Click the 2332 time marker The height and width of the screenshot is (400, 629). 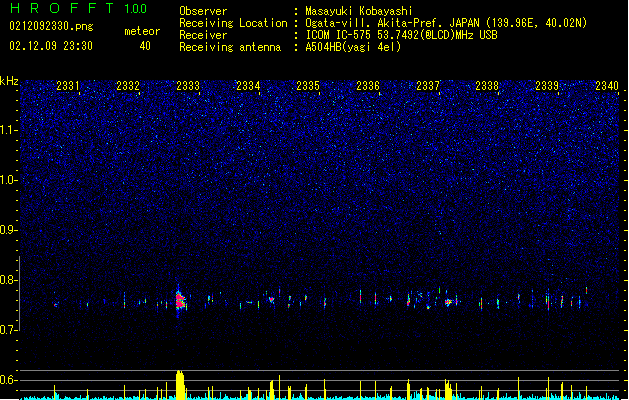coord(128,86)
